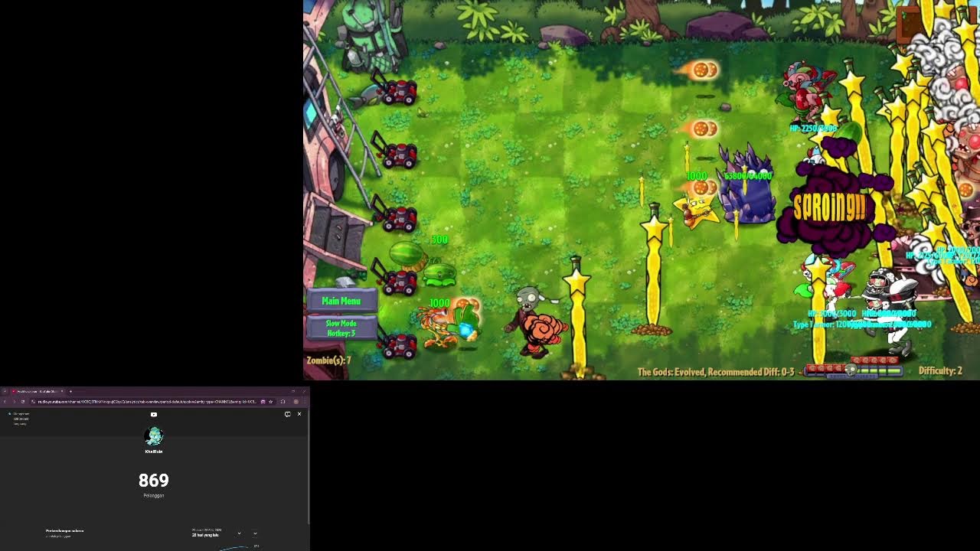980x551 pixels.
Task: Open the '28 hari yang lalu' period dropdown
Action: 217,533
